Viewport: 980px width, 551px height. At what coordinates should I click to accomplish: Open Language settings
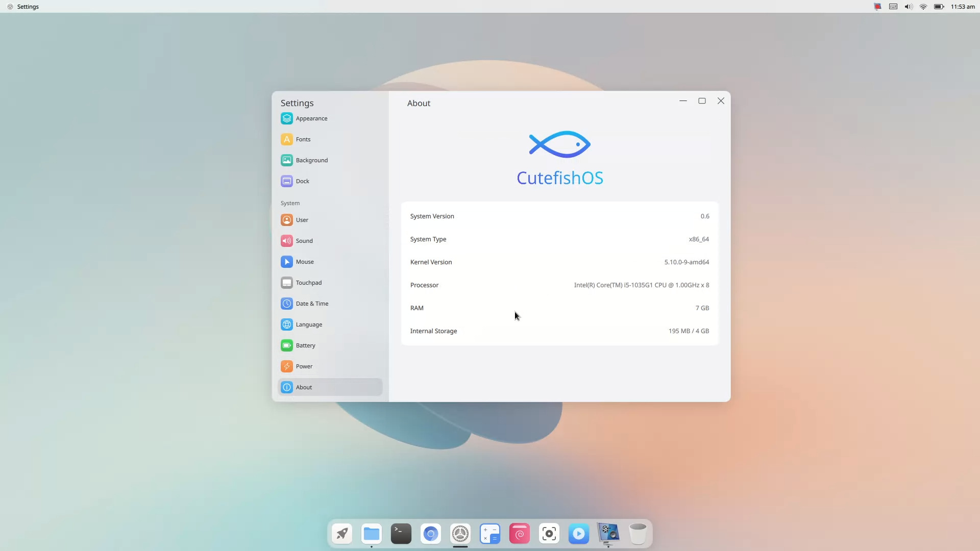(x=309, y=324)
